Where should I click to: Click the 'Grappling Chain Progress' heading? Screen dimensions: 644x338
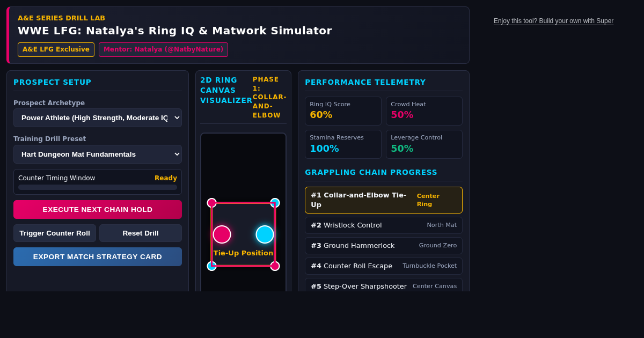[x=371, y=172]
